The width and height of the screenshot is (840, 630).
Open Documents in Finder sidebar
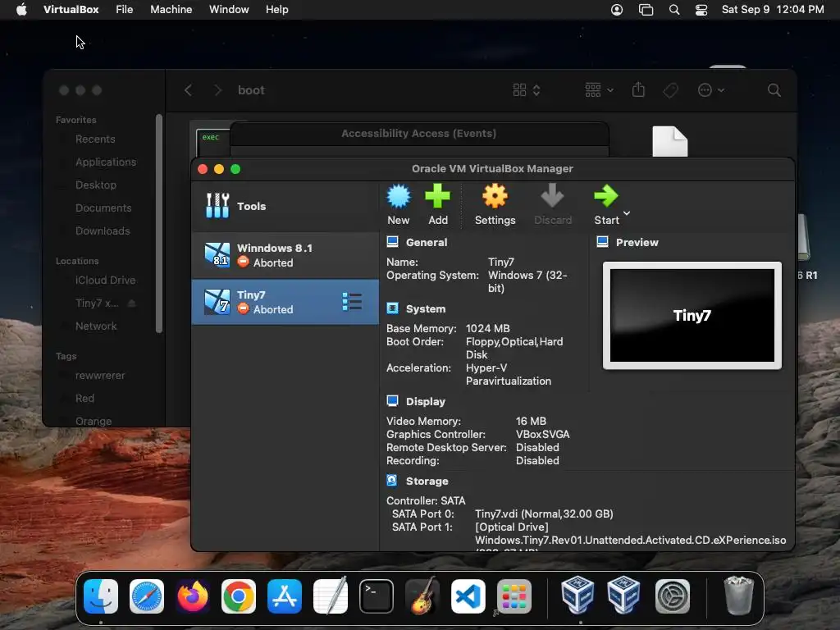(x=103, y=208)
